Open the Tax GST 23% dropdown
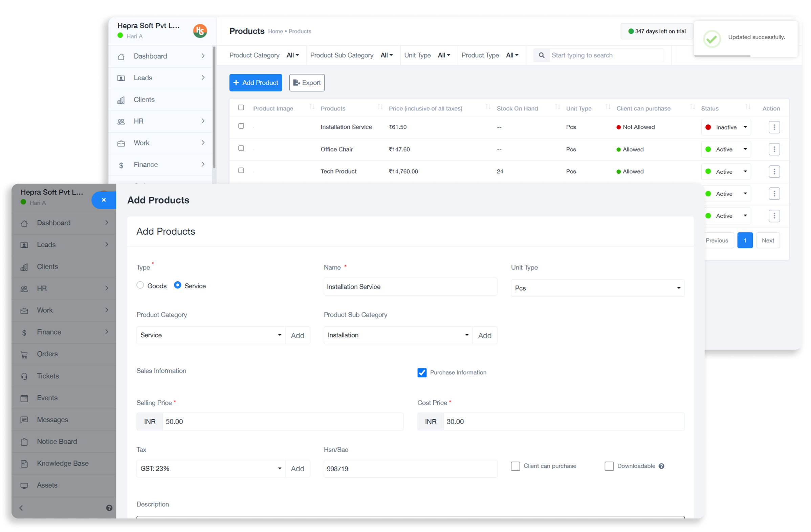Image resolution: width=811 pixels, height=532 pixels. coord(211,469)
